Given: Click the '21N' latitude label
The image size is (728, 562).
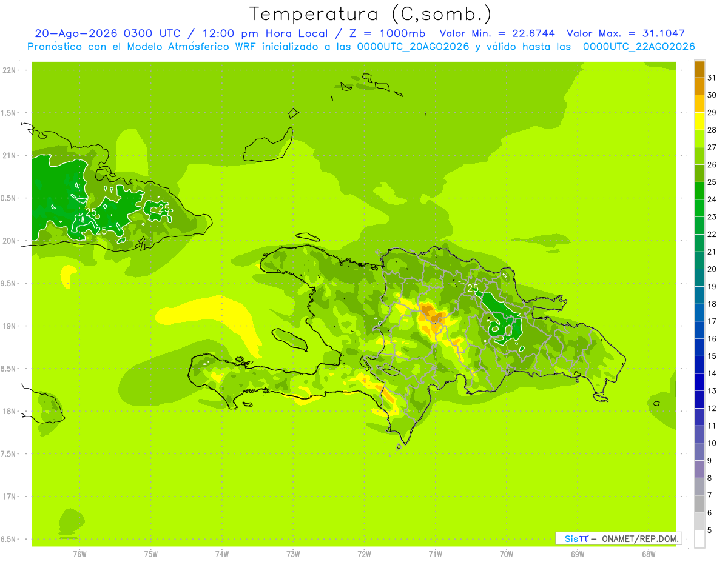Looking at the screenshot, I should [10, 155].
